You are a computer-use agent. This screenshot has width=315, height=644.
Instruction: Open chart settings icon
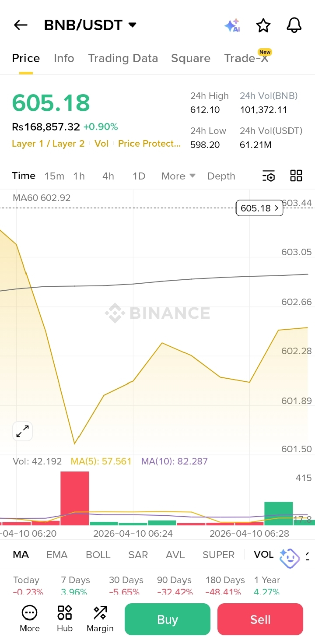[x=269, y=176]
